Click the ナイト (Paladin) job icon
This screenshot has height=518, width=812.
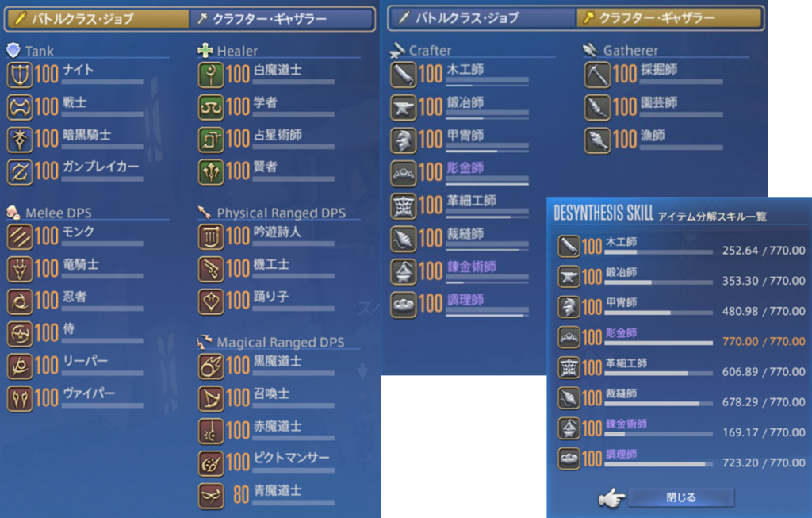click(x=20, y=75)
